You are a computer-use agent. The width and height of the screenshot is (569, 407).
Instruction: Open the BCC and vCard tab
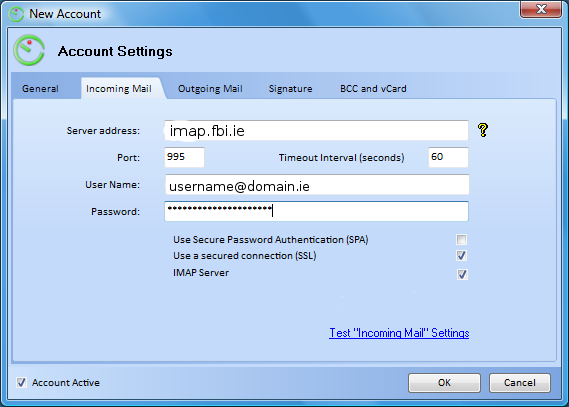click(373, 89)
